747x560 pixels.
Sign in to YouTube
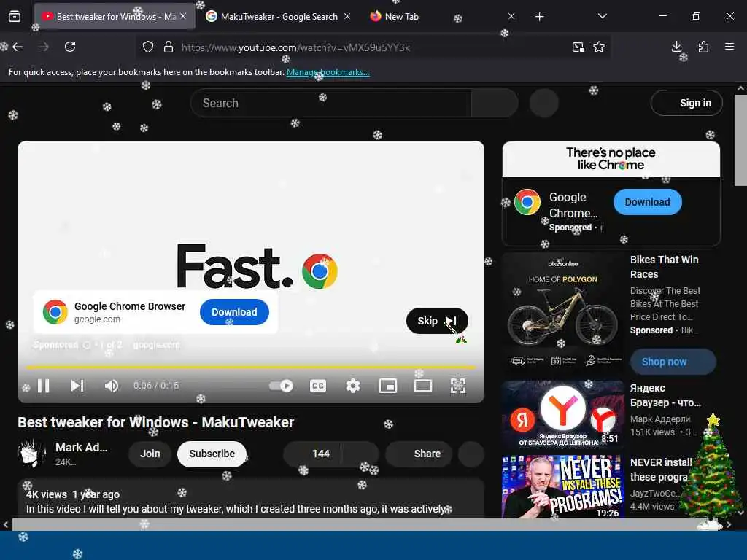(x=686, y=103)
